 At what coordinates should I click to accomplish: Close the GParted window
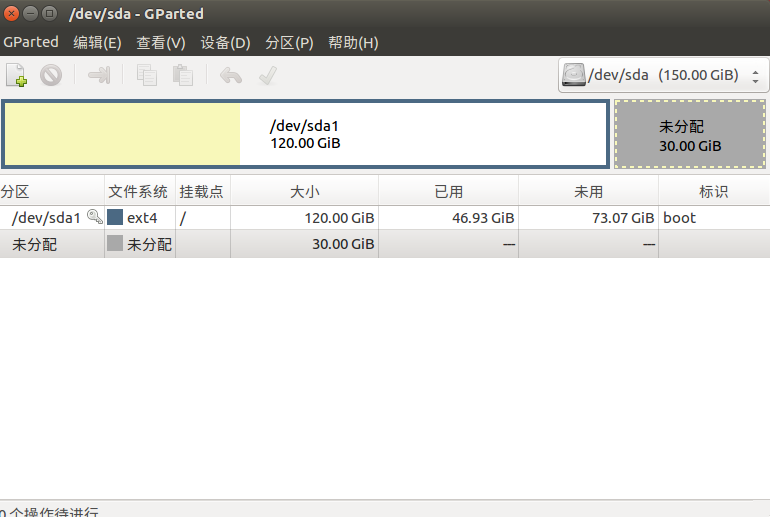[11, 13]
